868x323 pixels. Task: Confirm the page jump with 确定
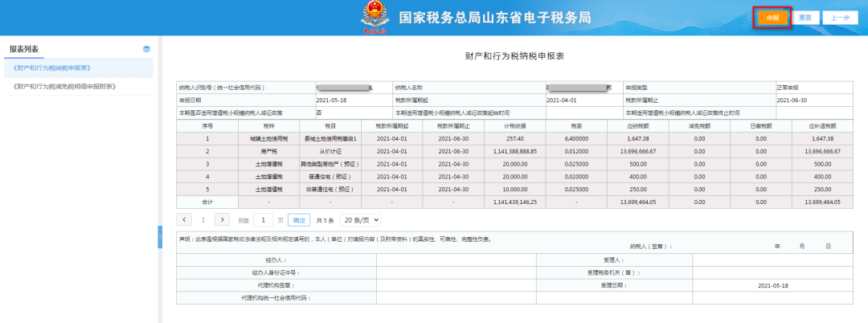coord(299,219)
